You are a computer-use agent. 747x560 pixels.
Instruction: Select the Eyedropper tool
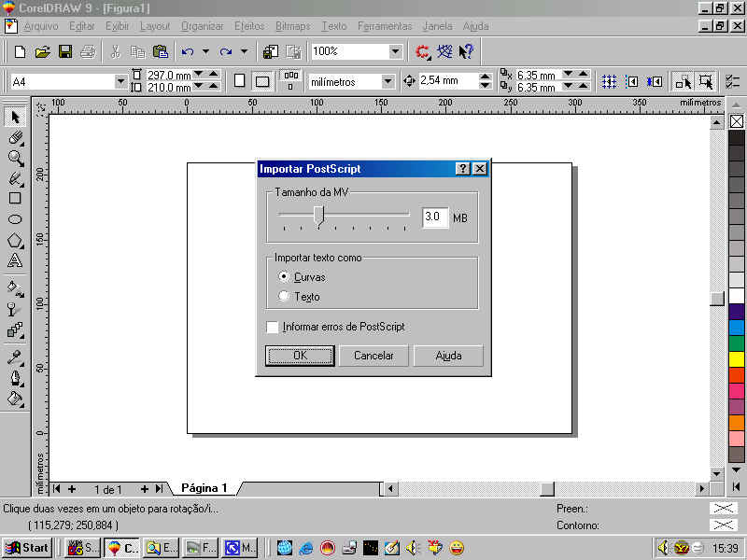coord(15,357)
